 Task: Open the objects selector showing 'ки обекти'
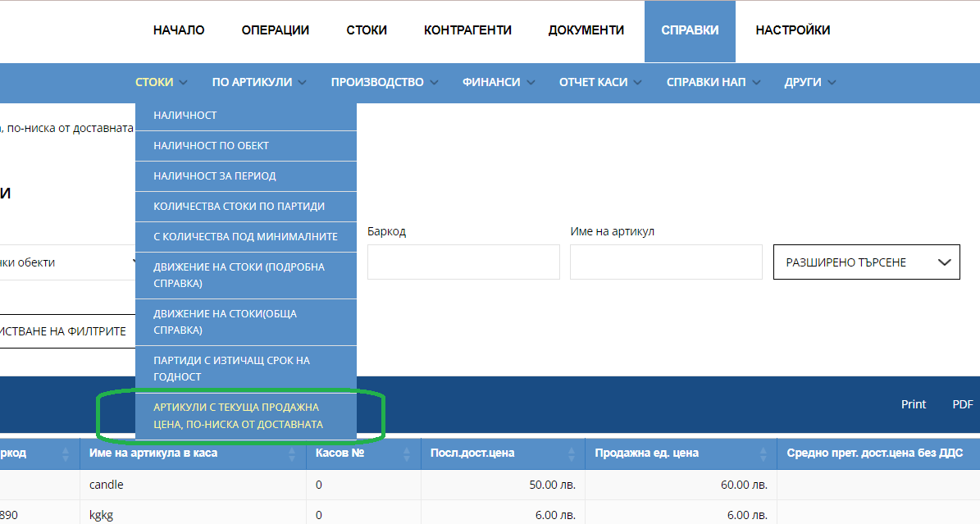[67, 262]
